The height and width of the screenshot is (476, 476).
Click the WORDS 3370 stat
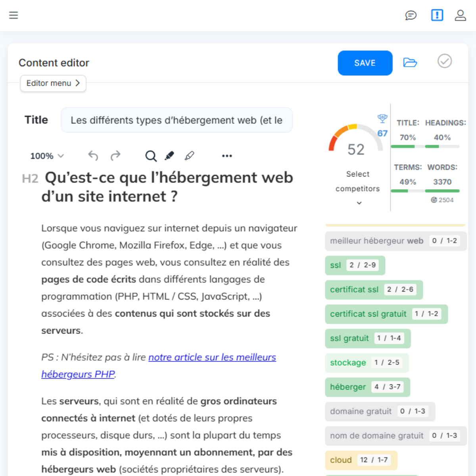(x=442, y=175)
